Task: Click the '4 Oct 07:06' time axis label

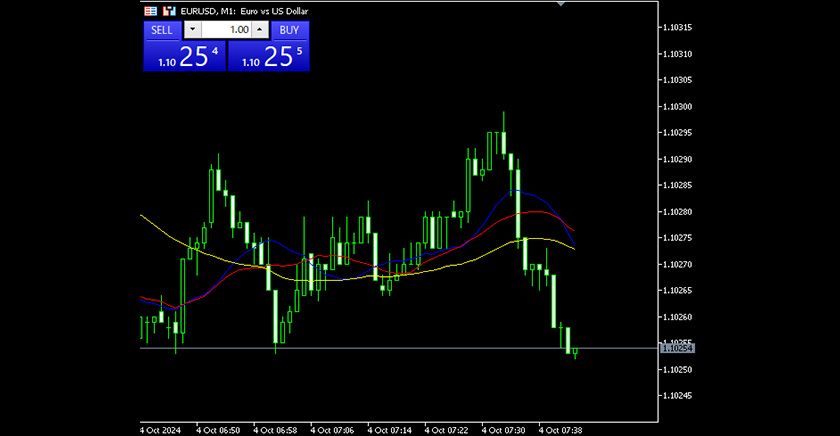Action: point(332,430)
